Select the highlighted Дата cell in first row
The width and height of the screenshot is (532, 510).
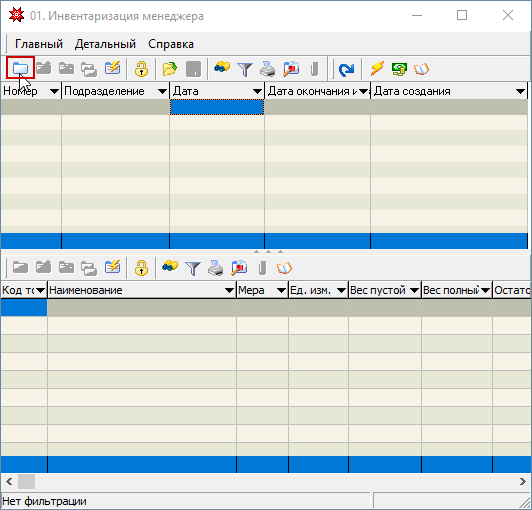pyautogui.click(x=217, y=107)
